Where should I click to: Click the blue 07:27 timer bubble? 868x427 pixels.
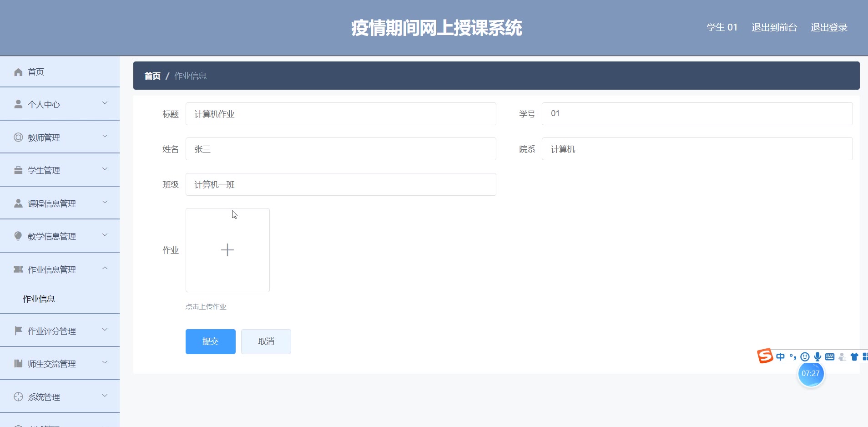tap(811, 374)
